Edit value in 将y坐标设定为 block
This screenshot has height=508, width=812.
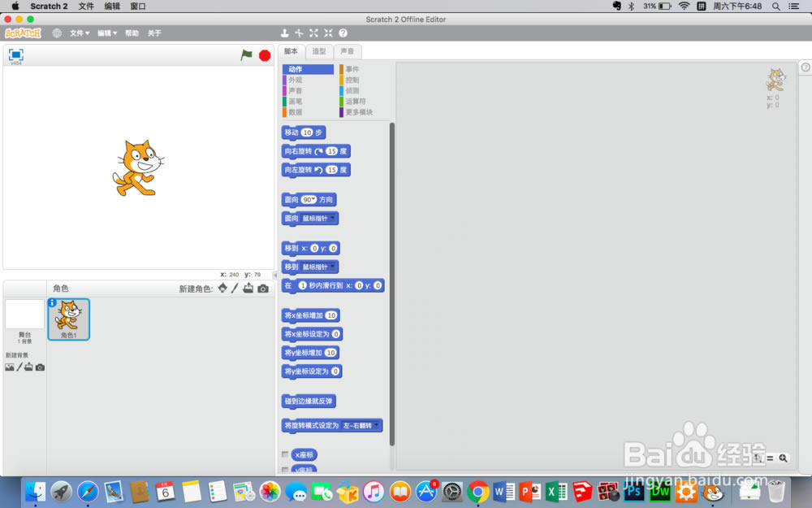pos(335,371)
